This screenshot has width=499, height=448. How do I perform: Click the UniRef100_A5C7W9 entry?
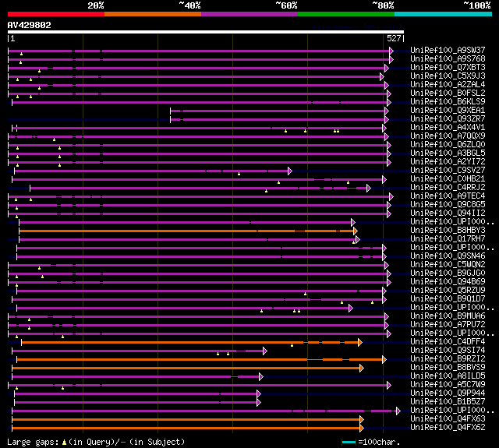448,385
